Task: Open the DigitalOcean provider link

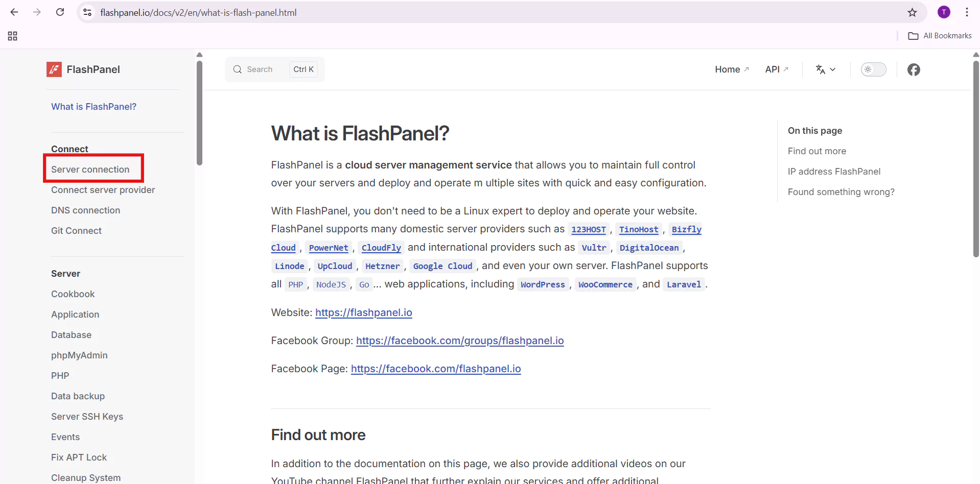Action: click(649, 248)
